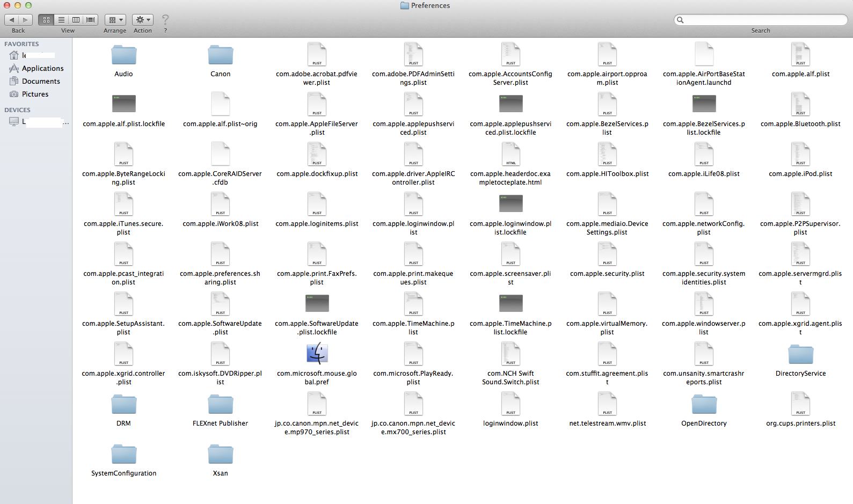Click com.NCH Swift Sound.Switch.plist name
The image size is (853, 504).
coord(511,378)
